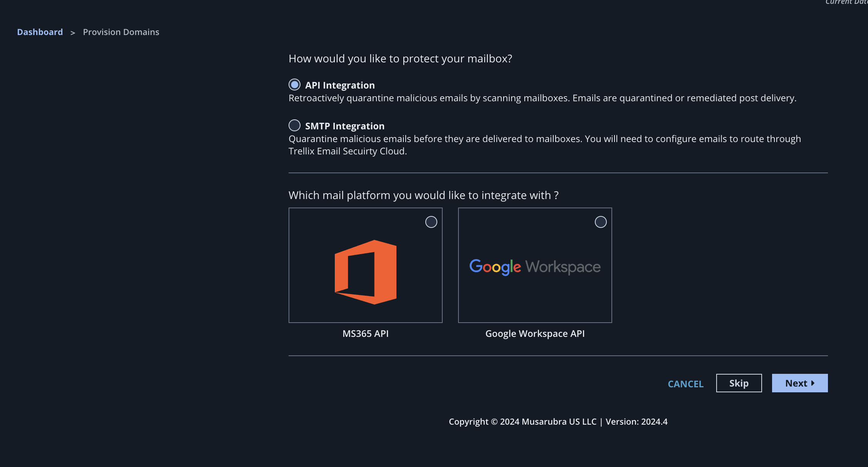
Task: Select the SMTP Integration radio button
Action: [294, 125]
